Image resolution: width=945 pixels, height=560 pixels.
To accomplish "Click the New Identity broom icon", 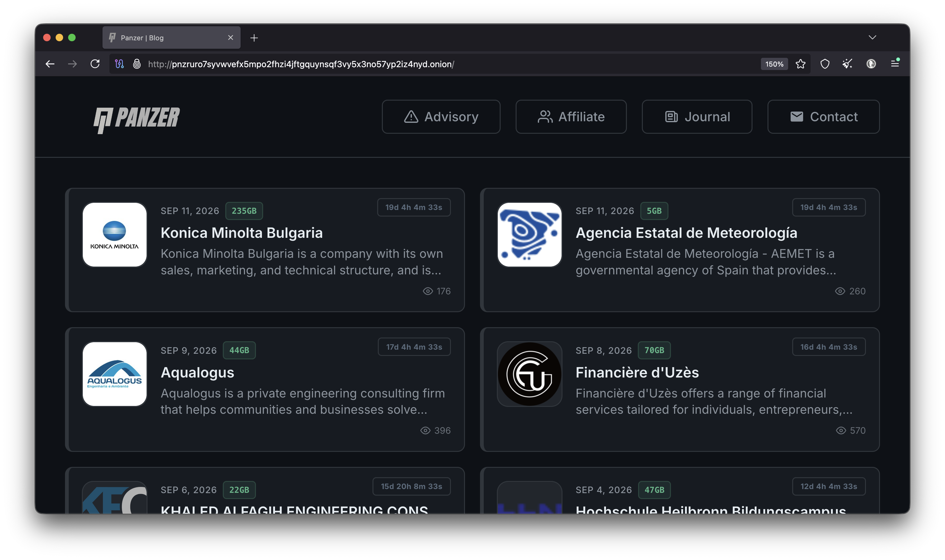I will click(x=848, y=64).
